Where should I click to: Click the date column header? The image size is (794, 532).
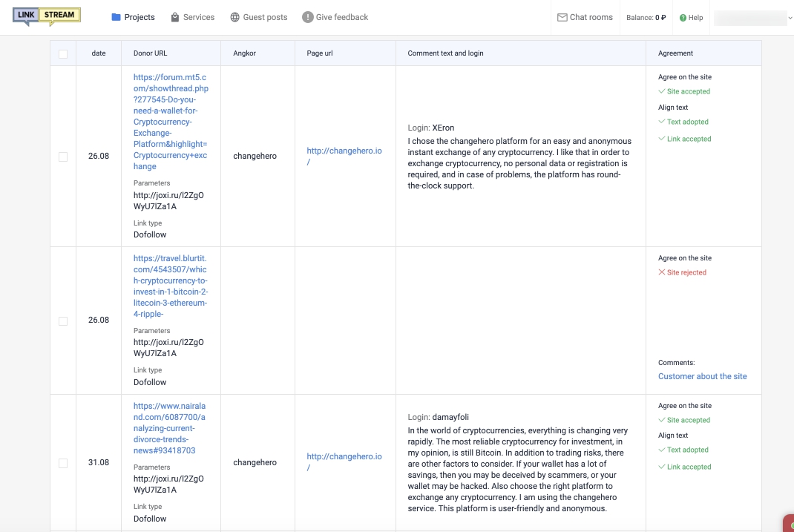(x=99, y=53)
